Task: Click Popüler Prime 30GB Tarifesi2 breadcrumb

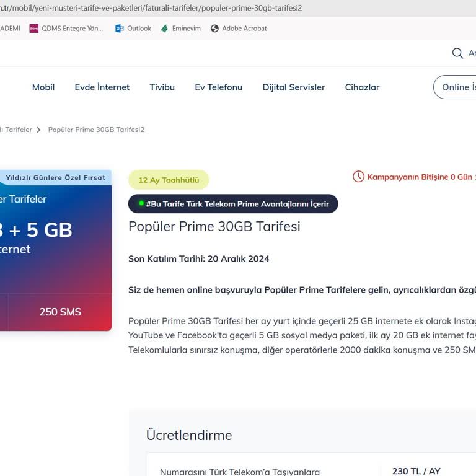Action: click(96, 130)
